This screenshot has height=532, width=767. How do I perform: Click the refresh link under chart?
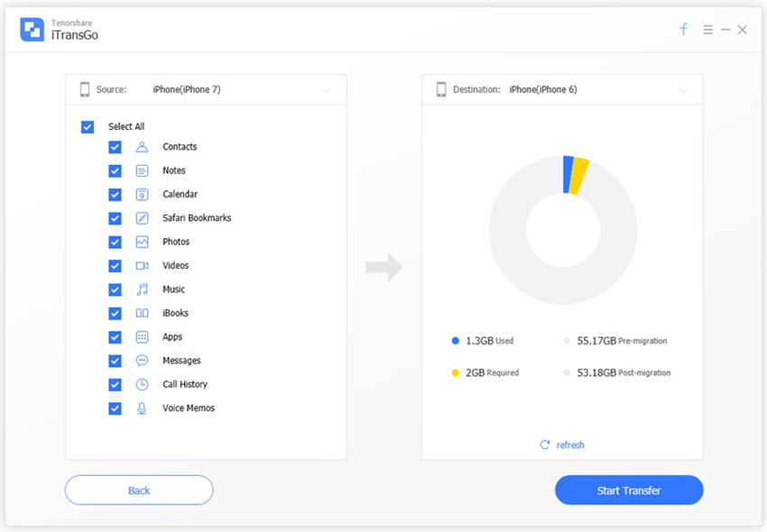(562, 445)
